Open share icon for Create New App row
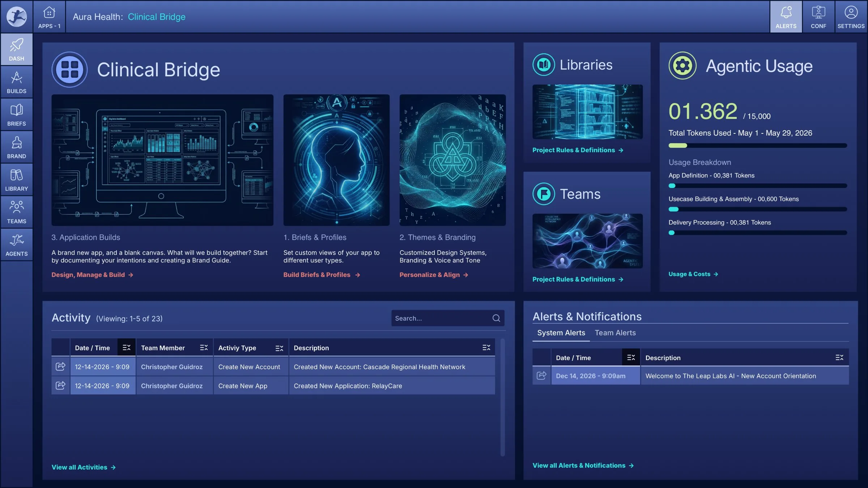Screen dimensions: 868x488 60,385
